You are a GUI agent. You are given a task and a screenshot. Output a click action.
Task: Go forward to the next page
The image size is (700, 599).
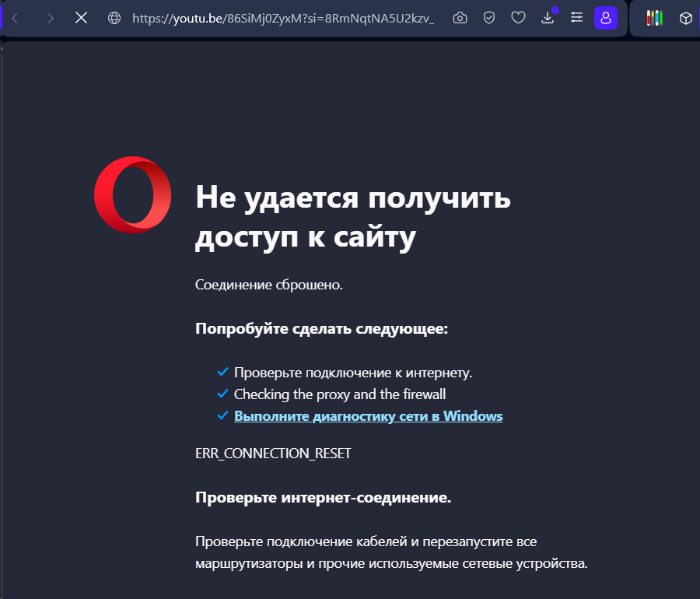point(51,18)
